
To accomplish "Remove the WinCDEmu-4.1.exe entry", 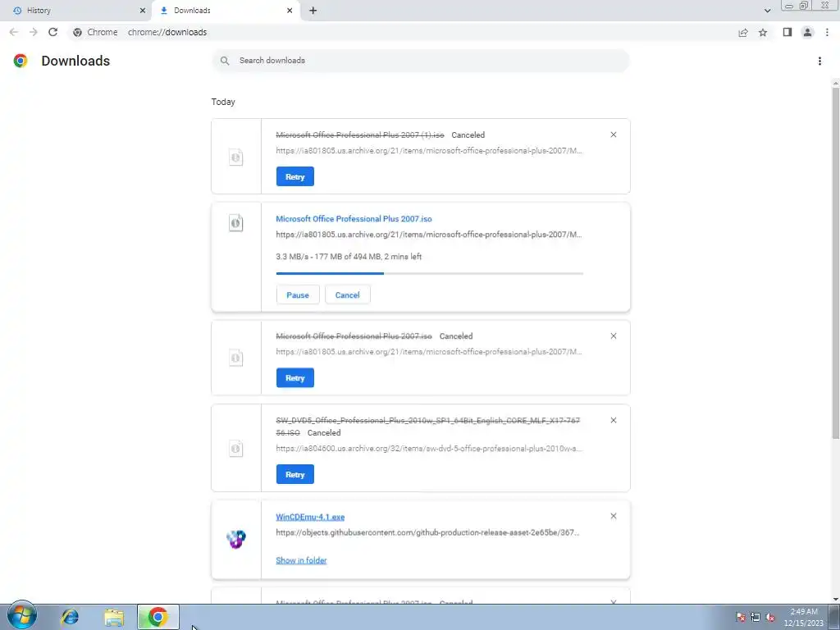I will [614, 516].
